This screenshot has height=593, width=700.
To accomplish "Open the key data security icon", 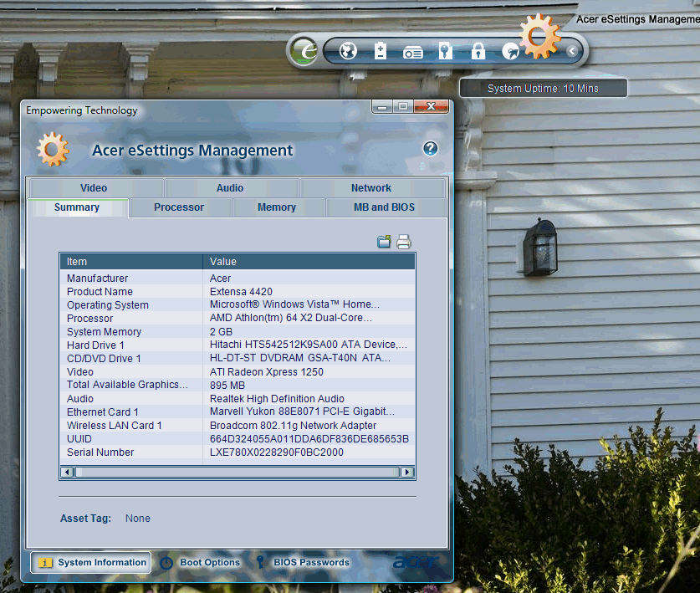I will (x=445, y=51).
